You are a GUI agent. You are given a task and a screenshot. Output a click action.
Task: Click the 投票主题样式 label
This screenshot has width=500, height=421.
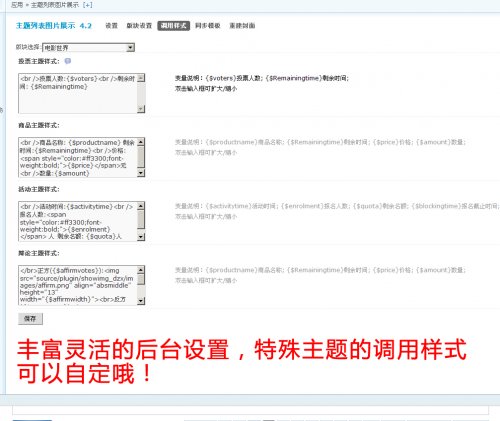point(39,61)
